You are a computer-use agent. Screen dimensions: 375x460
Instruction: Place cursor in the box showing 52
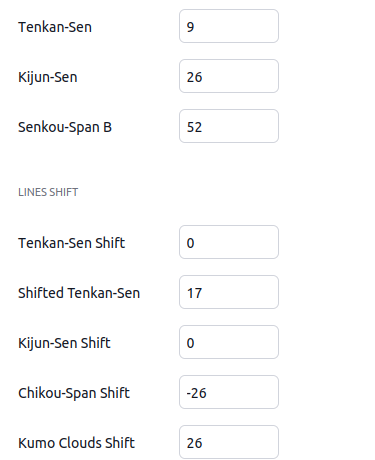pos(229,126)
